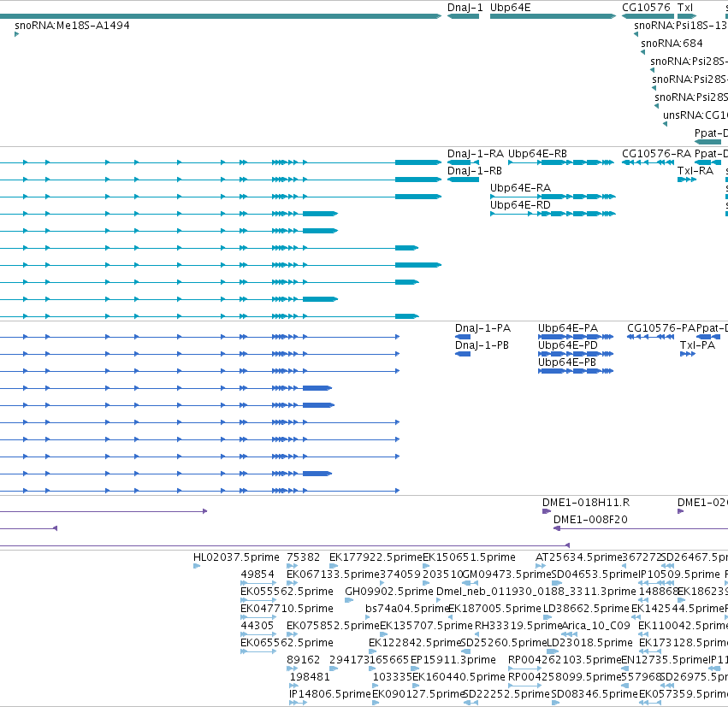Select the EK047710.5prime EST label

point(287,609)
